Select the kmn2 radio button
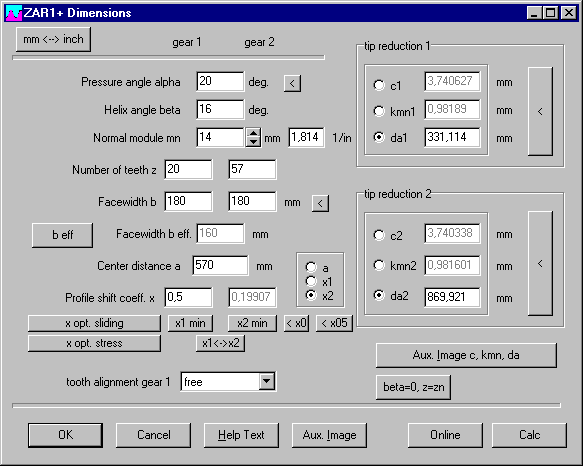This screenshot has height=466, width=583. click(379, 265)
